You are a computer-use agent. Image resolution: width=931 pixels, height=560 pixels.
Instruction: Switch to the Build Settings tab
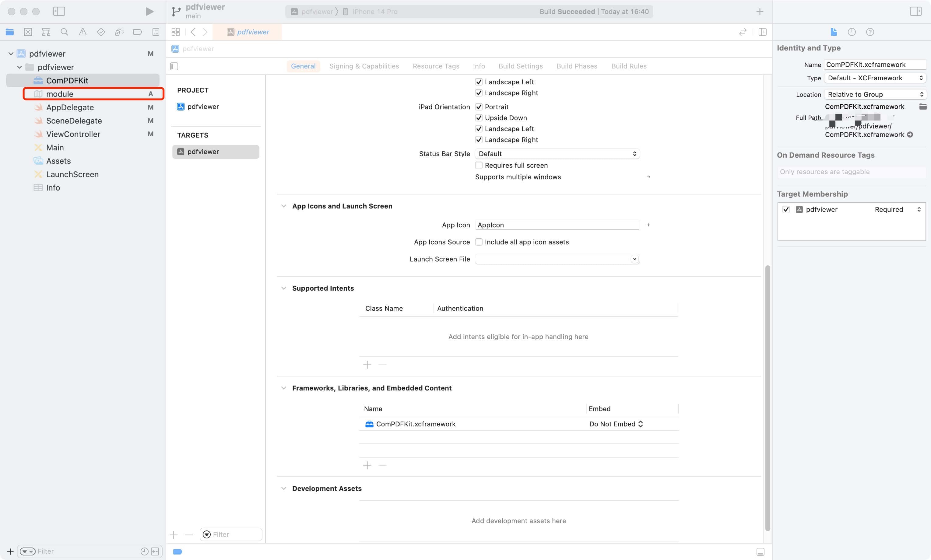pyautogui.click(x=520, y=66)
